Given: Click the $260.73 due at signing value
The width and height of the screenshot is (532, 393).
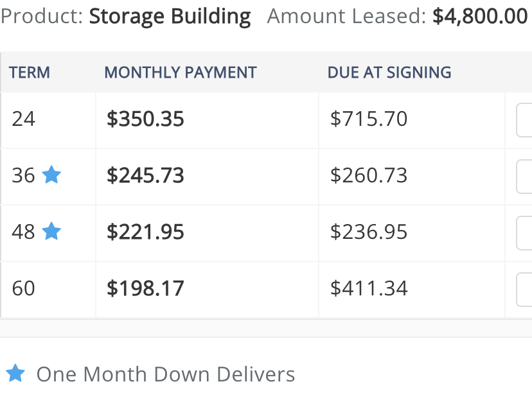Looking at the screenshot, I should click(x=369, y=175).
